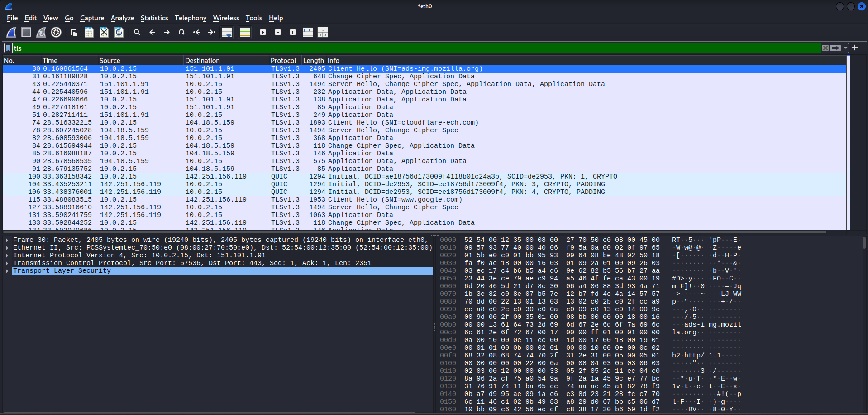Reset the pane layout with the 1-2-3 icon
This screenshot has height=415, width=868.
point(323,32)
